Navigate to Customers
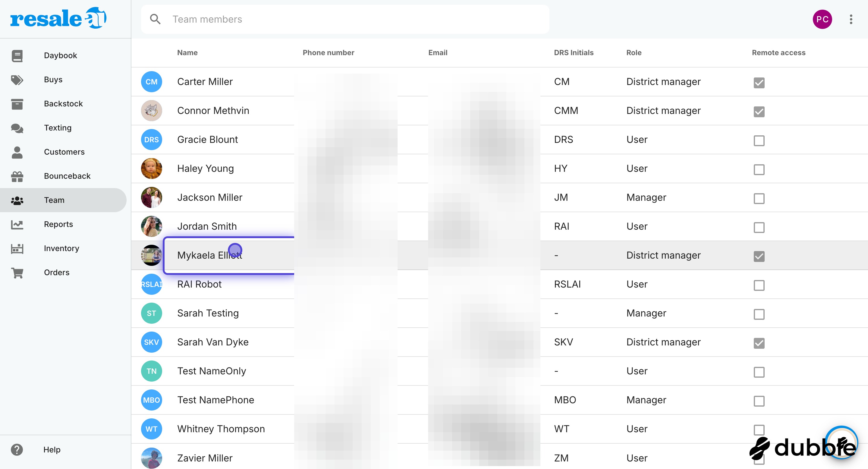 (63, 152)
